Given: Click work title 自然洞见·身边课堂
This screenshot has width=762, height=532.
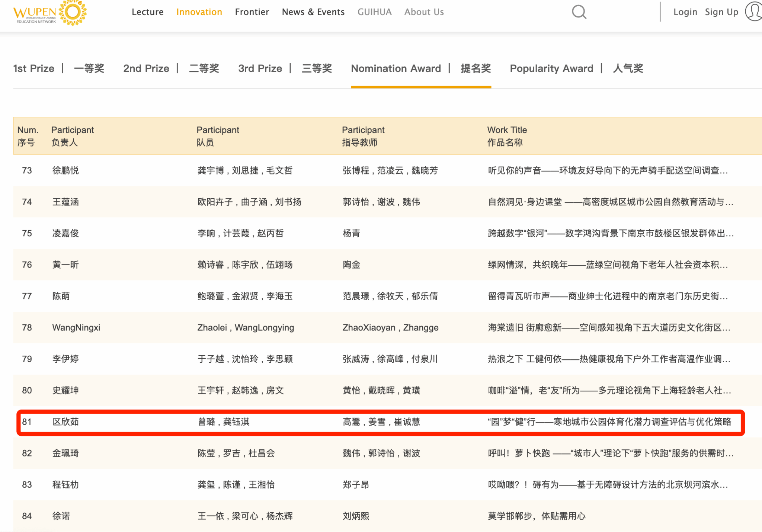Looking at the screenshot, I should 611,202.
